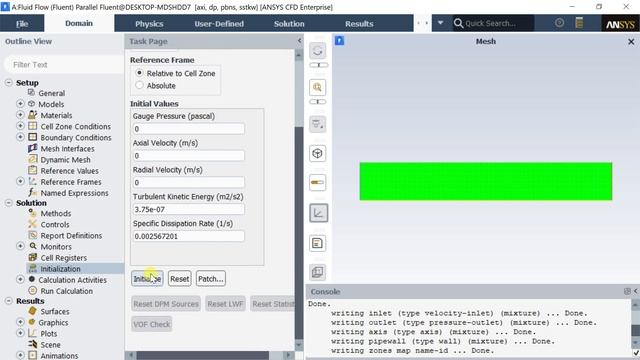Viewport: 640px width, 360px height.
Task: Click the Named Expressions icon
Action: 33,192
